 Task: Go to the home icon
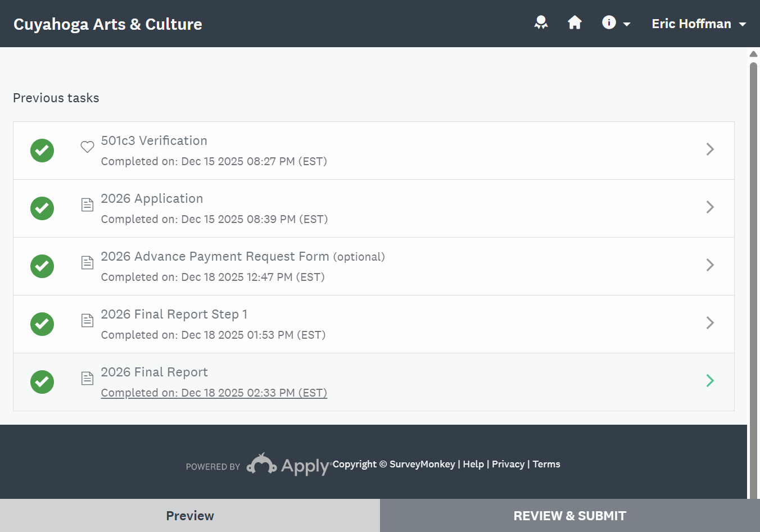(574, 22)
